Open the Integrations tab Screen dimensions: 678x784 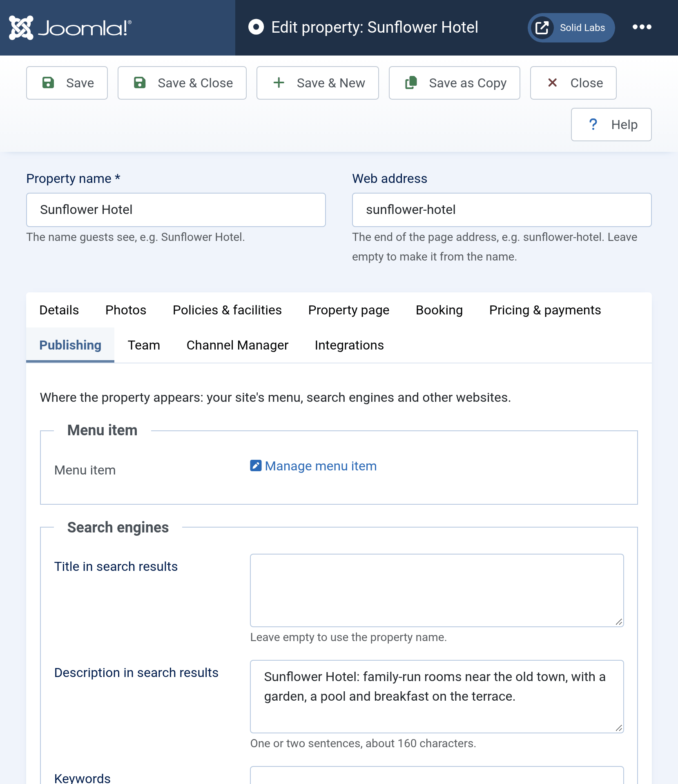point(350,345)
